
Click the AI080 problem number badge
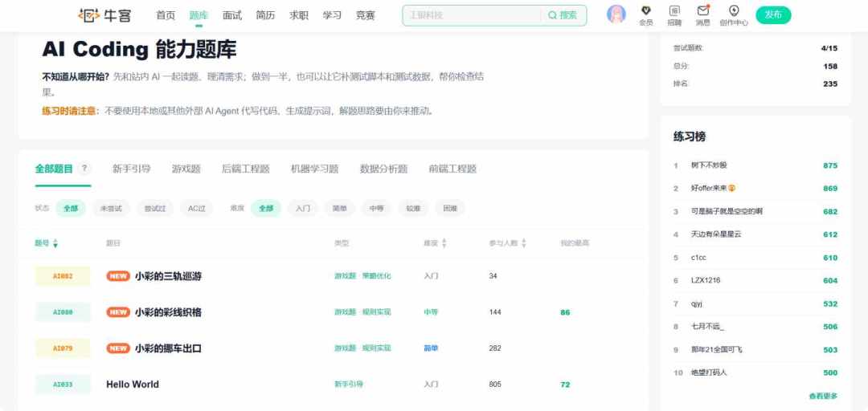[x=63, y=312]
